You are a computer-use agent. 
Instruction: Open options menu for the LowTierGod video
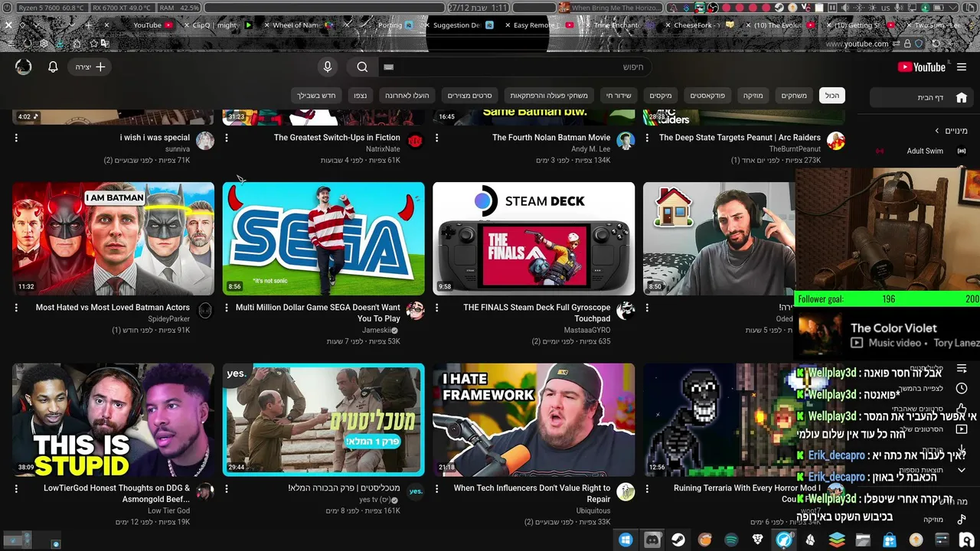pyautogui.click(x=16, y=488)
